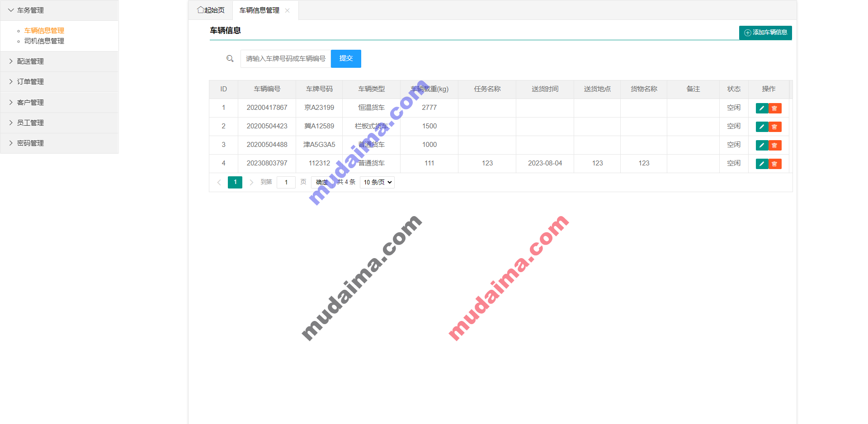
Task: Edit vehicle row 20200504423
Action: click(x=762, y=127)
